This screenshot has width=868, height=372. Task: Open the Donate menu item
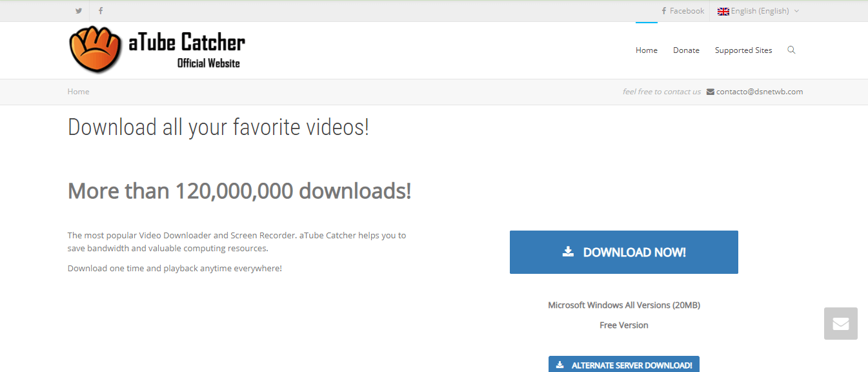point(686,50)
